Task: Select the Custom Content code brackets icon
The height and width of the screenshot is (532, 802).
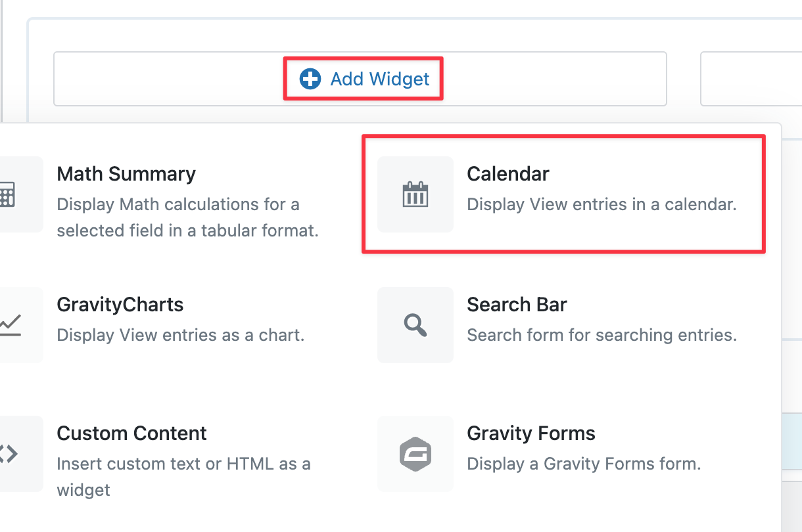Action: (8, 454)
